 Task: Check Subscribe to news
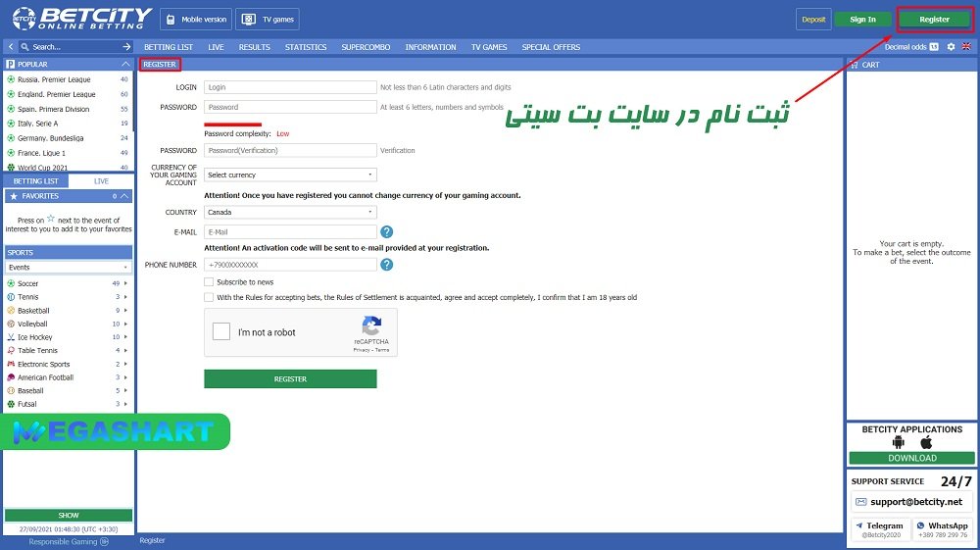(209, 282)
